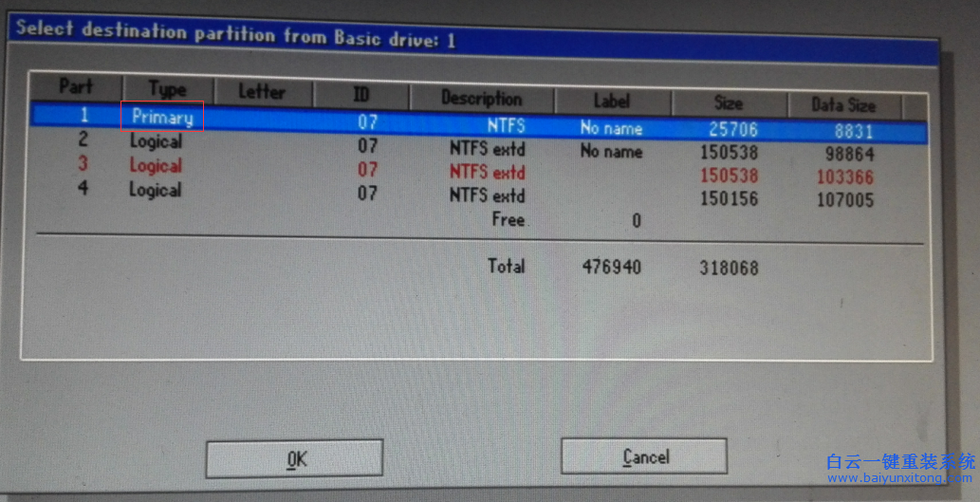This screenshot has height=502, width=980.
Task: Click the Data Size column header
Action: tap(842, 105)
